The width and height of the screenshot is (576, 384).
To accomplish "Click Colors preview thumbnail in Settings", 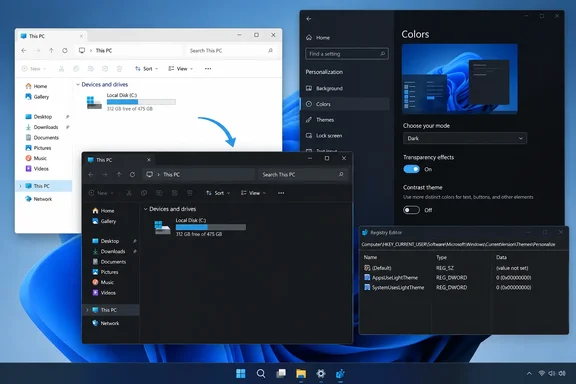I will tap(460, 79).
